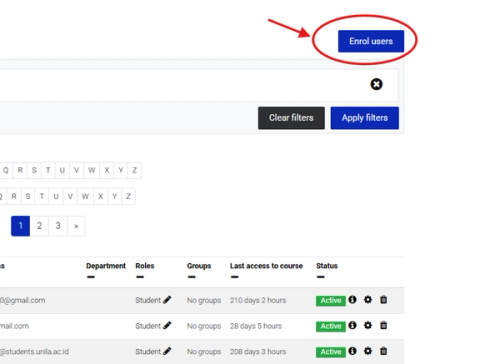Click Active status in 28 days row

pos(331,326)
